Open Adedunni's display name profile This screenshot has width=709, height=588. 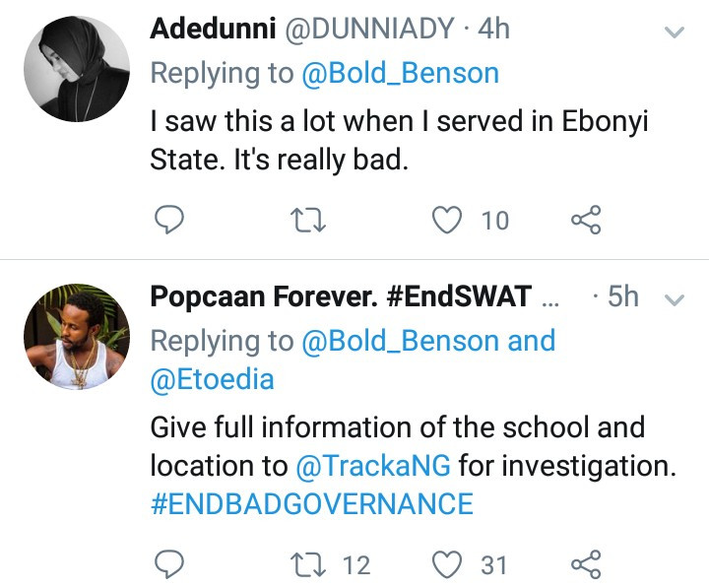coord(212,30)
